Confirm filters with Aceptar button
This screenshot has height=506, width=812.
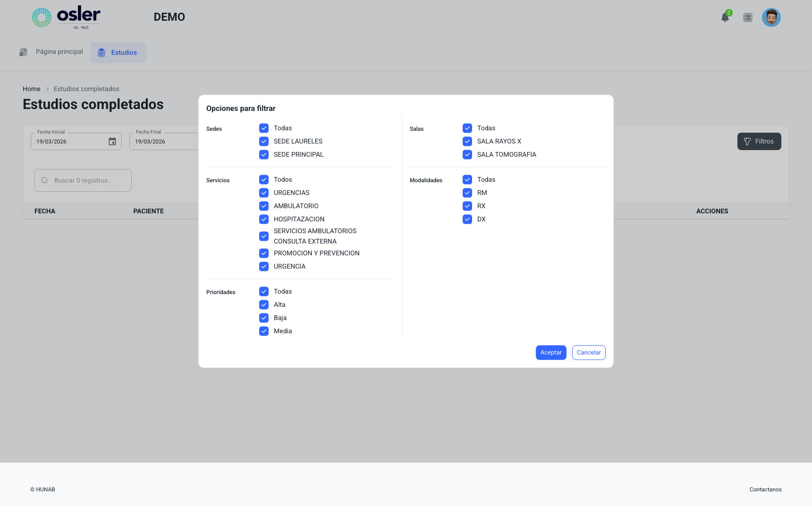pos(551,353)
